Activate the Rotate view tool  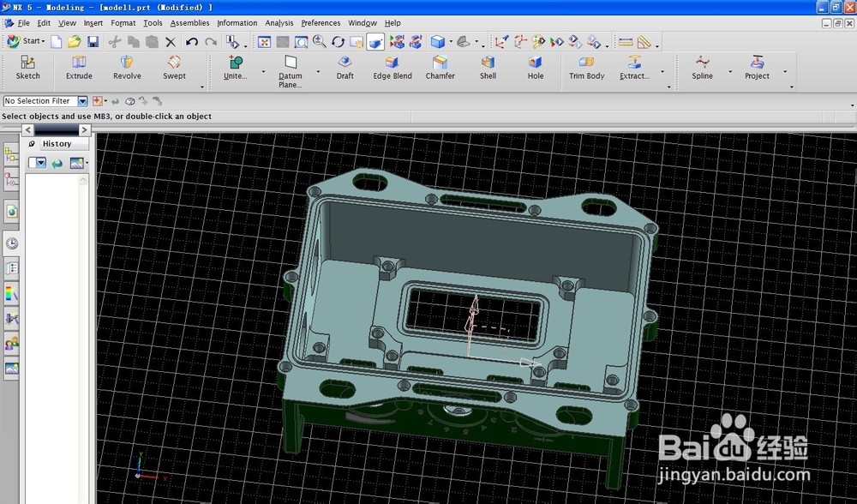pyautogui.click(x=339, y=42)
